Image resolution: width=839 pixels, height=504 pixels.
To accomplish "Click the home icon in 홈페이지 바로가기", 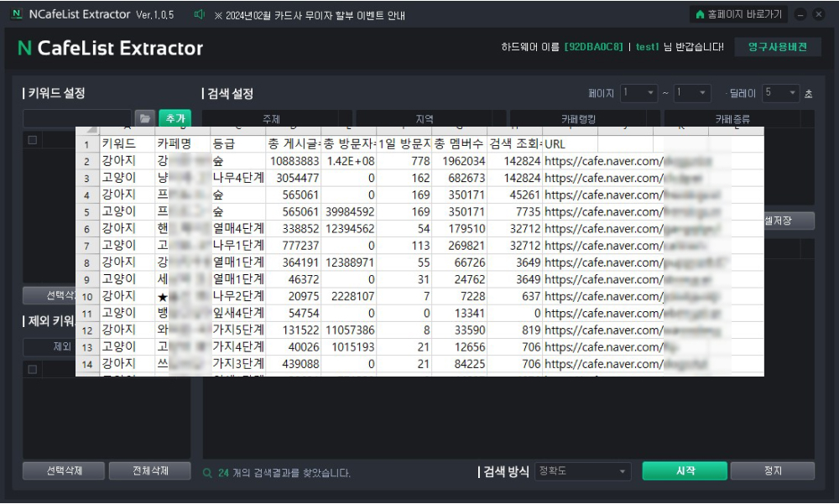I will coord(700,14).
